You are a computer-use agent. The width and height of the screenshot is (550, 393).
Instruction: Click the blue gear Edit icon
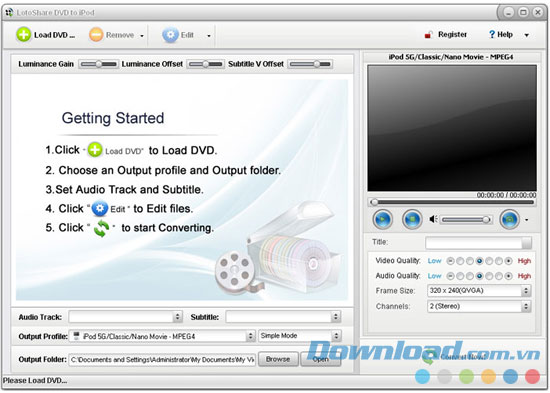[x=170, y=35]
